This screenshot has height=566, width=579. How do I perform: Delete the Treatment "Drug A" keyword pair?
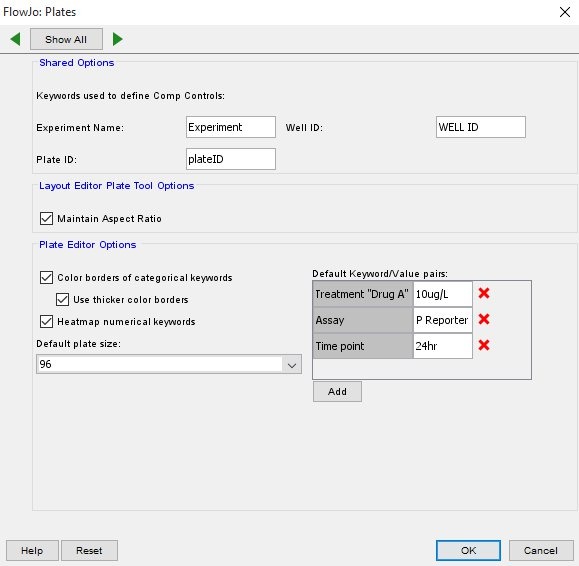click(x=484, y=294)
